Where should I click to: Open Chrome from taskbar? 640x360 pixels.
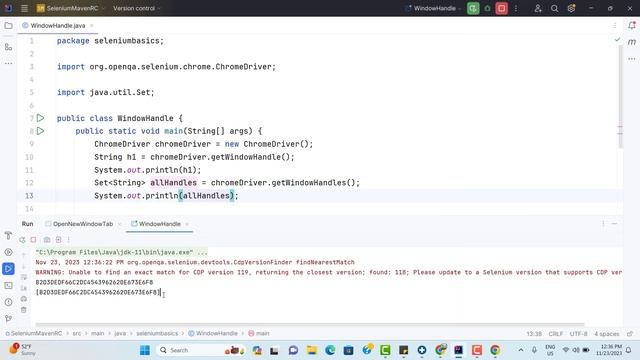pos(495,350)
